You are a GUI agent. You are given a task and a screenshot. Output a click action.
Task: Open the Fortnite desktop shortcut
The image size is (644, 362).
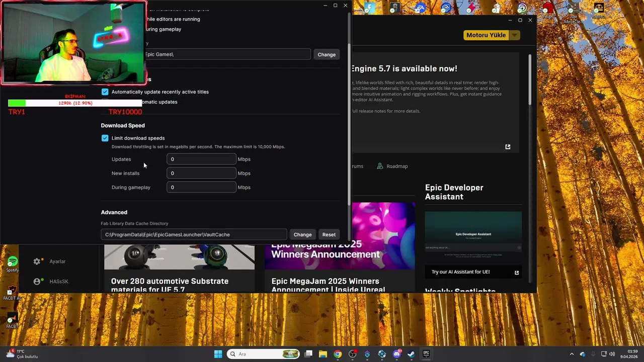370,8
